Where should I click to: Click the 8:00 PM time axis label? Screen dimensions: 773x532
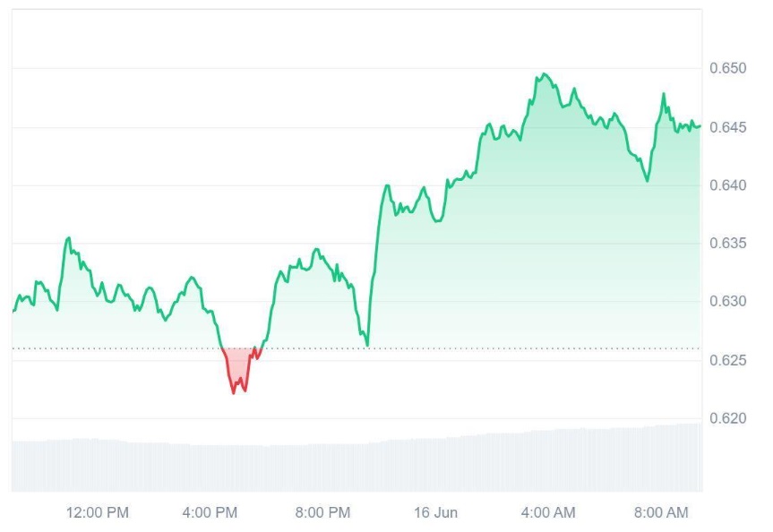(323, 512)
